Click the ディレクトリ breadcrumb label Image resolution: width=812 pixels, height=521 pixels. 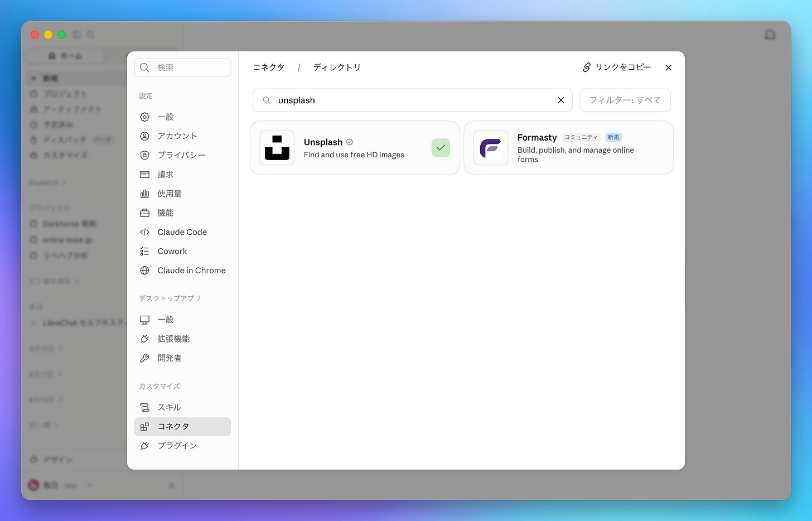337,67
